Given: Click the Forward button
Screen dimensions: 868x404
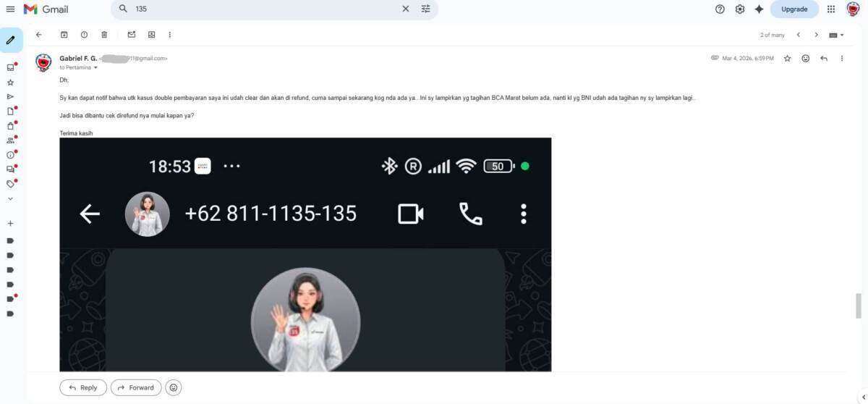Looking at the screenshot, I should point(136,387).
